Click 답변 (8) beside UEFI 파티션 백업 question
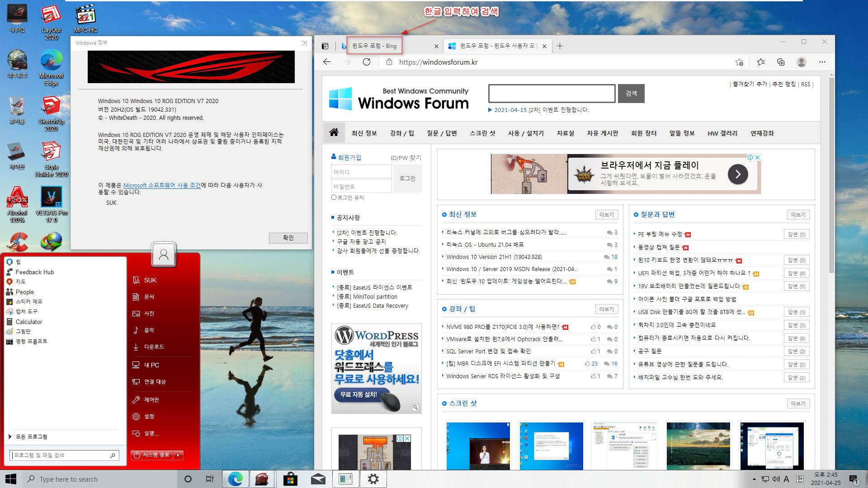The height and width of the screenshot is (488, 868). tap(797, 273)
